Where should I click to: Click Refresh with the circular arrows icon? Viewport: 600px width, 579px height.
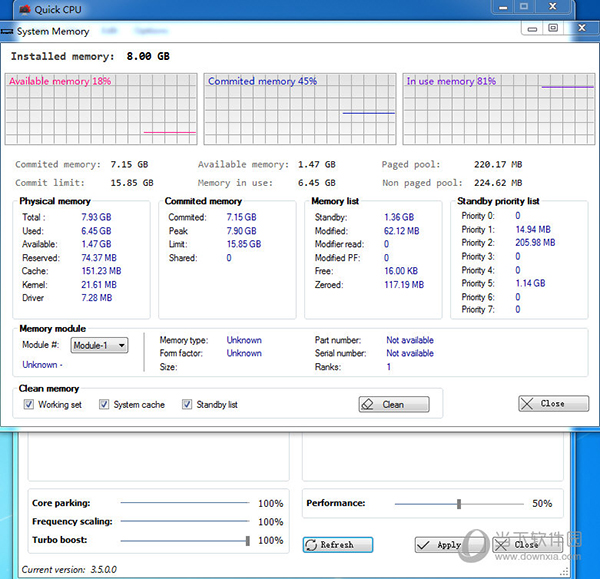338,545
